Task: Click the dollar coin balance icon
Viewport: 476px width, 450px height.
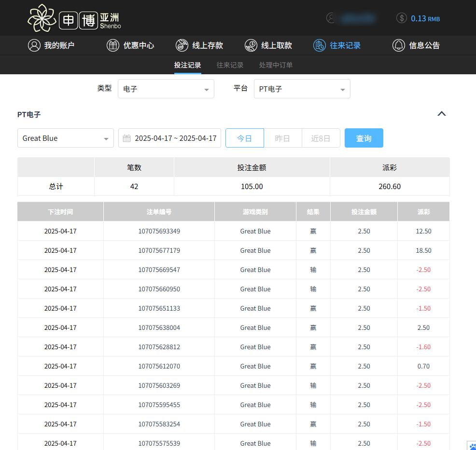Action: (401, 18)
